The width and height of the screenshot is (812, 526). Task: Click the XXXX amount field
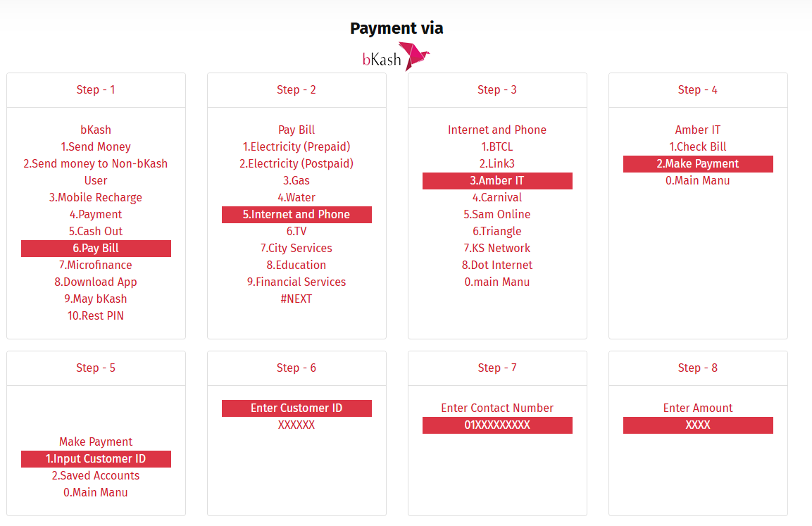tap(698, 425)
